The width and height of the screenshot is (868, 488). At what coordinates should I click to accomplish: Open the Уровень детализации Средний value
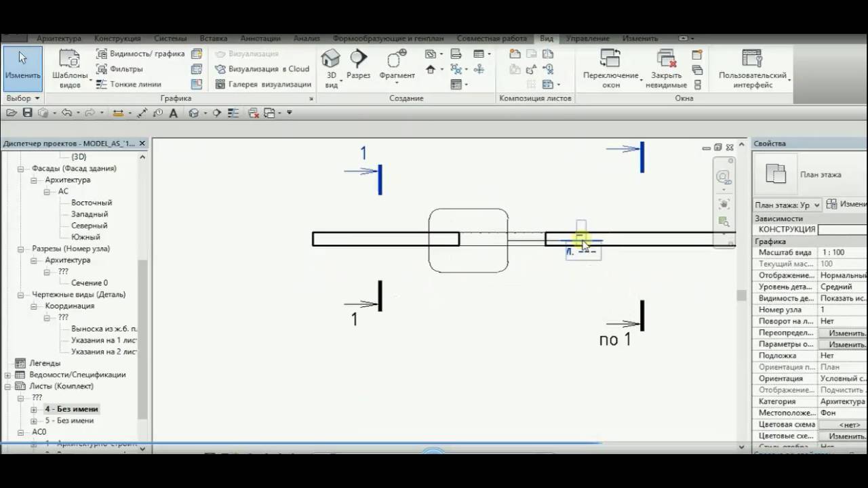click(x=843, y=287)
